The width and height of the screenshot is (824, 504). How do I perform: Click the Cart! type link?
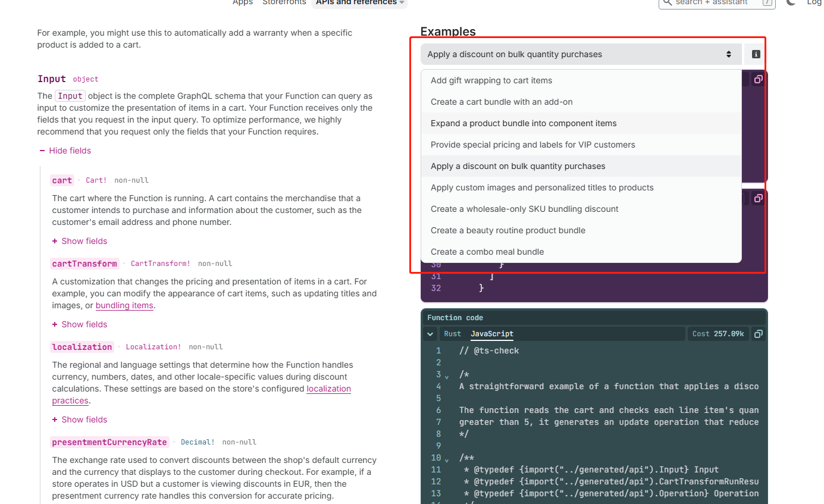point(96,180)
